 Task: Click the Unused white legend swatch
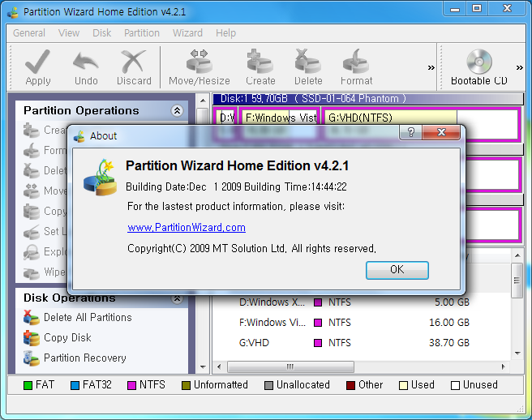(455, 385)
